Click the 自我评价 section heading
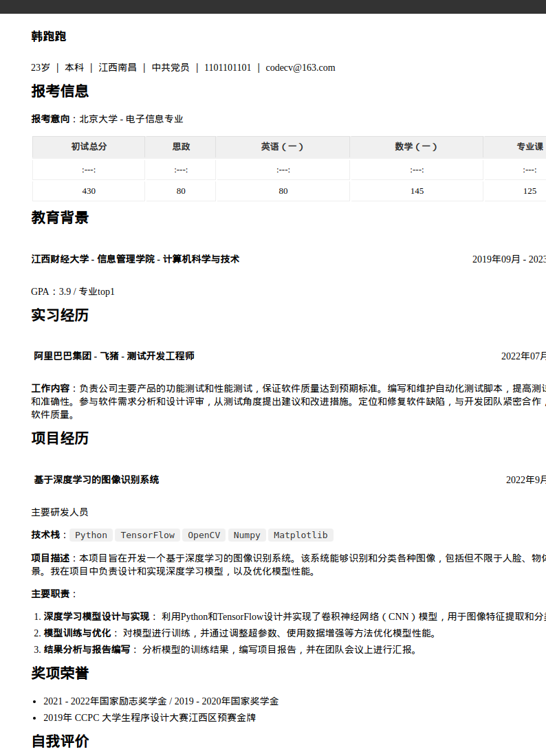546x756 pixels. pos(60,741)
